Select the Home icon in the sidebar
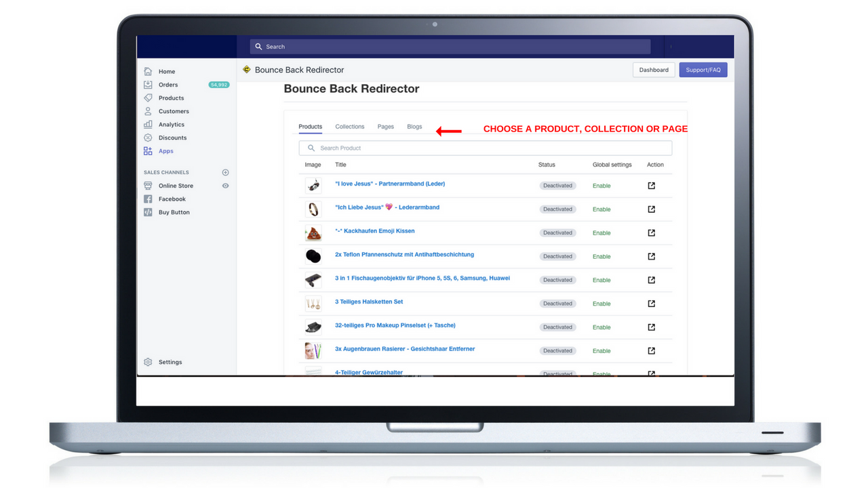The height and width of the screenshot is (488, 868). (148, 71)
